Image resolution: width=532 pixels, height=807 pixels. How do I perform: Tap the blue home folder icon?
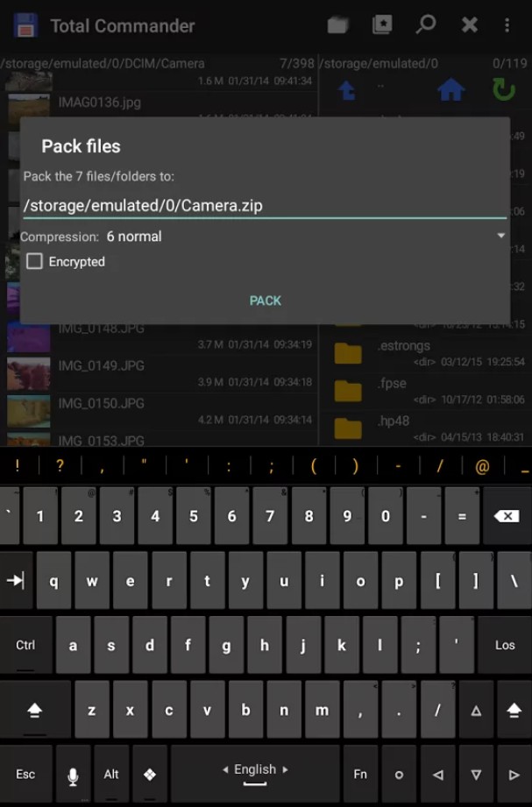[450, 90]
